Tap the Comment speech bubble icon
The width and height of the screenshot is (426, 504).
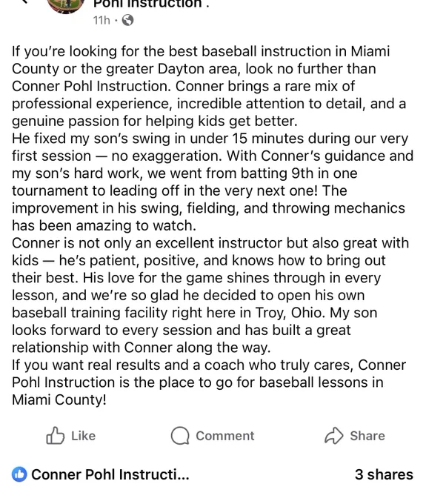click(x=180, y=436)
